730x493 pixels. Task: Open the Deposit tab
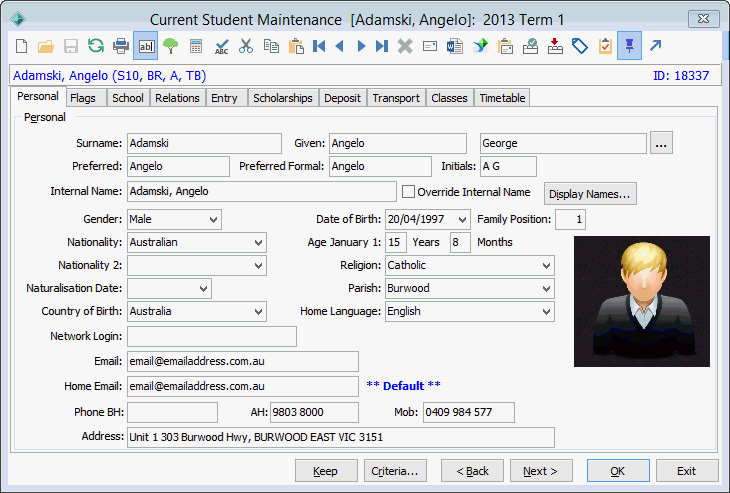point(342,98)
